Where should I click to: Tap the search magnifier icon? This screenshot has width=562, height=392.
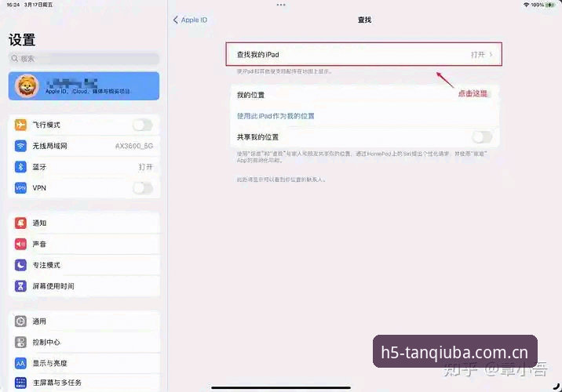pyautogui.click(x=14, y=58)
